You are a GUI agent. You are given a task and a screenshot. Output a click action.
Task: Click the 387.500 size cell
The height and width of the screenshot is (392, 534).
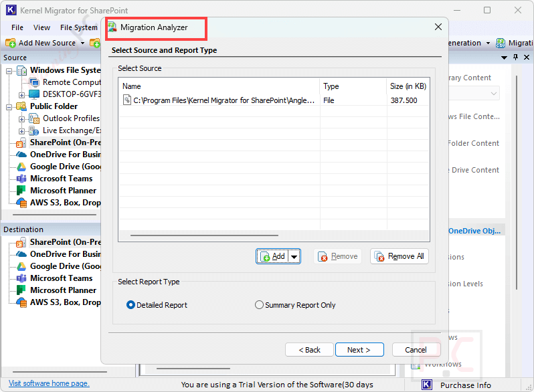click(x=404, y=100)
